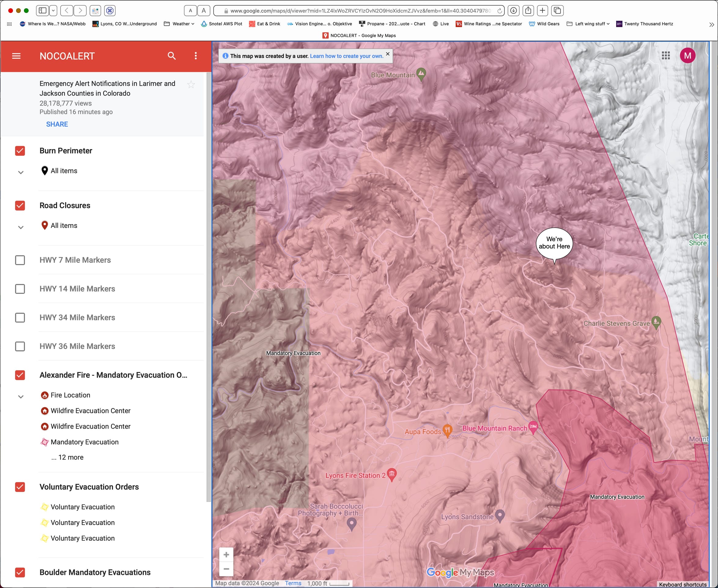Select the second Wildfire Evacuation Center item
Viewport: 718px width, 588px height.
point(85,426)
